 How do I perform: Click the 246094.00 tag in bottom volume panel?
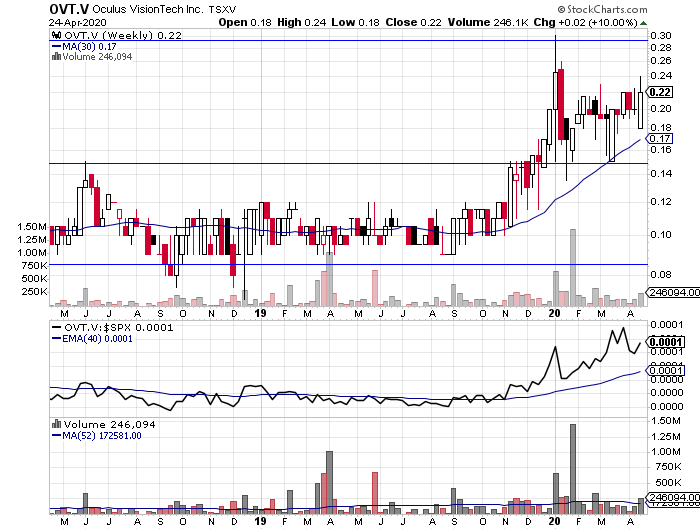coord(673,497)
